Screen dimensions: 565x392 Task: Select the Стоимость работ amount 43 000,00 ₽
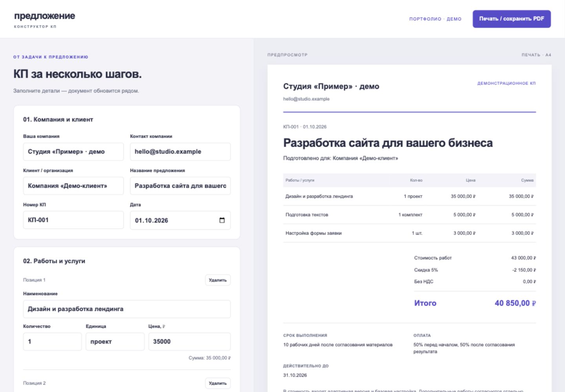pyautogui.click(x=523, y=258)
